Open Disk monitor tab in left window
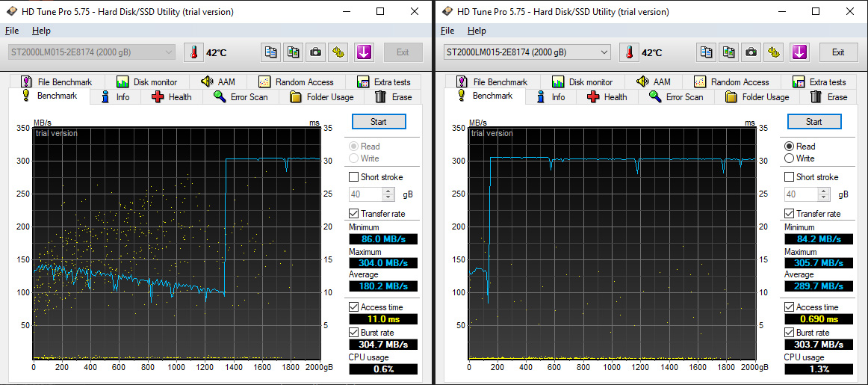Viewport: 868px width, 385px height. [146, 82]
